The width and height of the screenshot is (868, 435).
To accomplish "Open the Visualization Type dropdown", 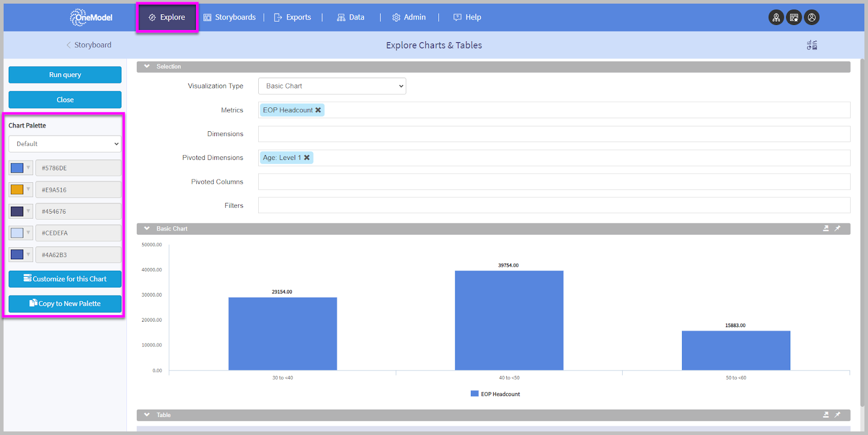I will pos(332,86).
